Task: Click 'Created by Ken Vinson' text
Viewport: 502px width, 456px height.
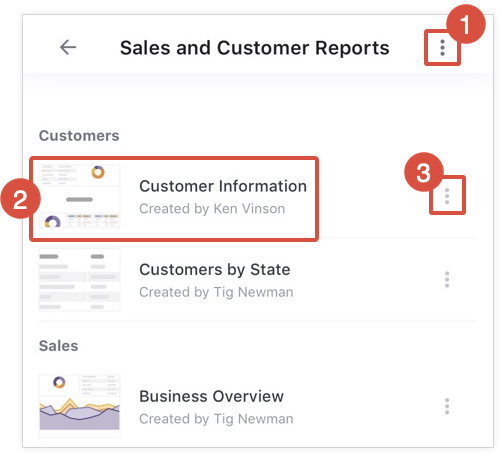Action: point(212,209)
